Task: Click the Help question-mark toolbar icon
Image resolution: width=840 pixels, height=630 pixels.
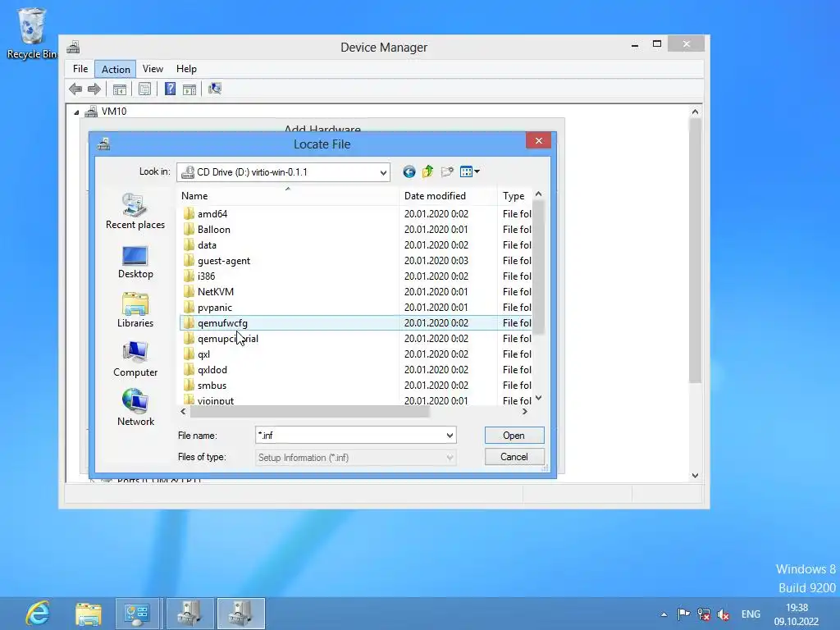Action: tap(170, 89)
